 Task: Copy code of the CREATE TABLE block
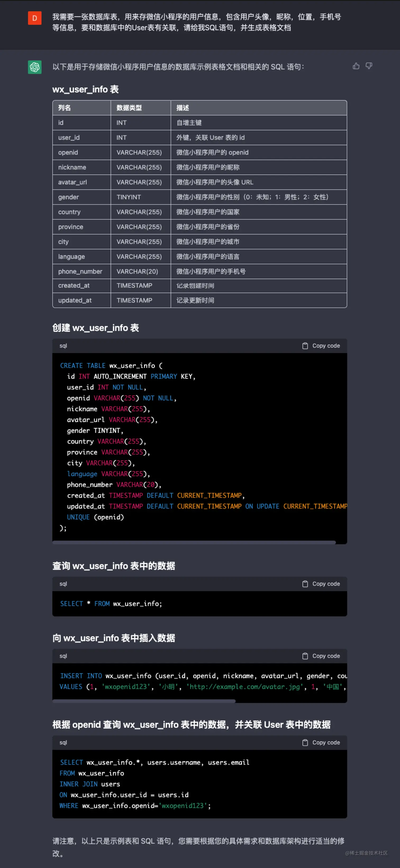tap(321, 346)
